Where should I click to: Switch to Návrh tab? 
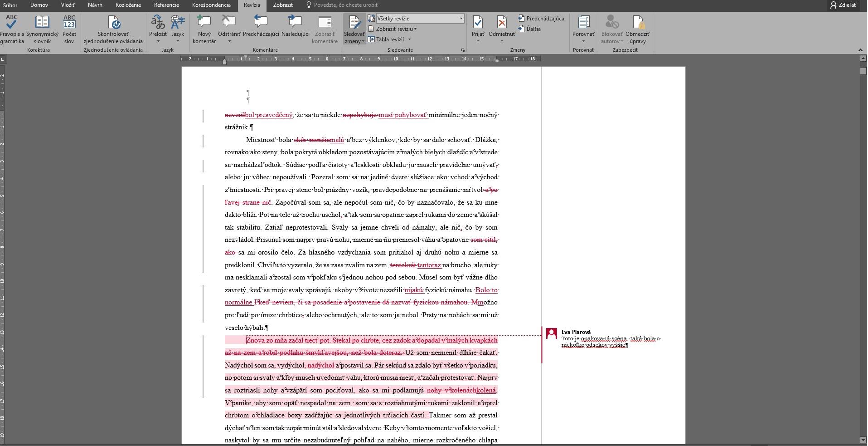click(95, 5)
